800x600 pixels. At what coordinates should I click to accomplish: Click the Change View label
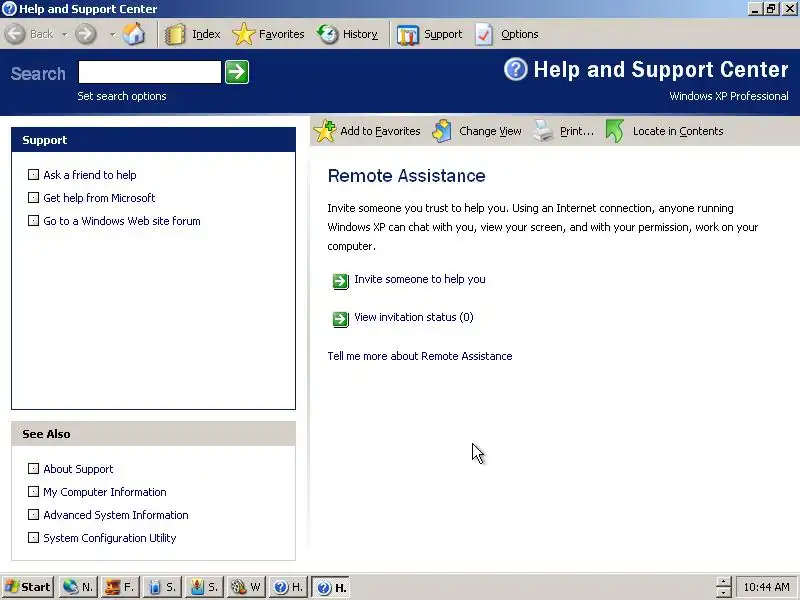[490, 131]
